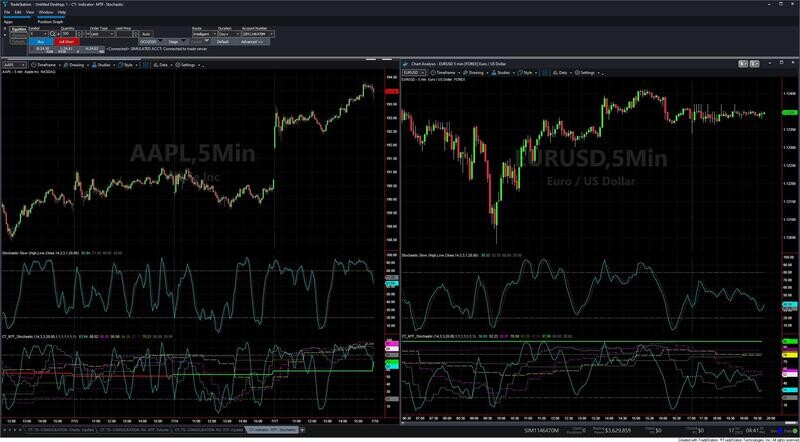Click second window-link icon in EURUSD title bar
800x442 pixels.
[755, 63]
